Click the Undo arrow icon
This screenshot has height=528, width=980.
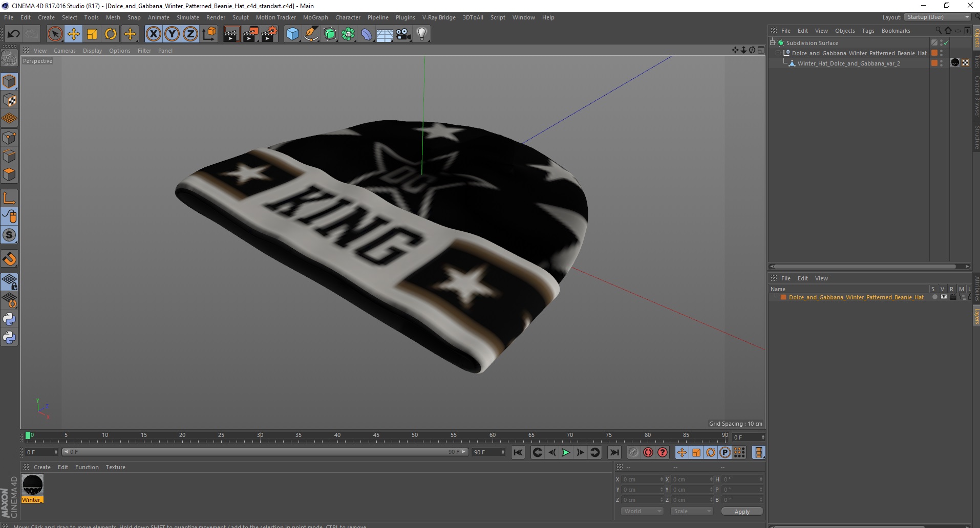point(13,34)
